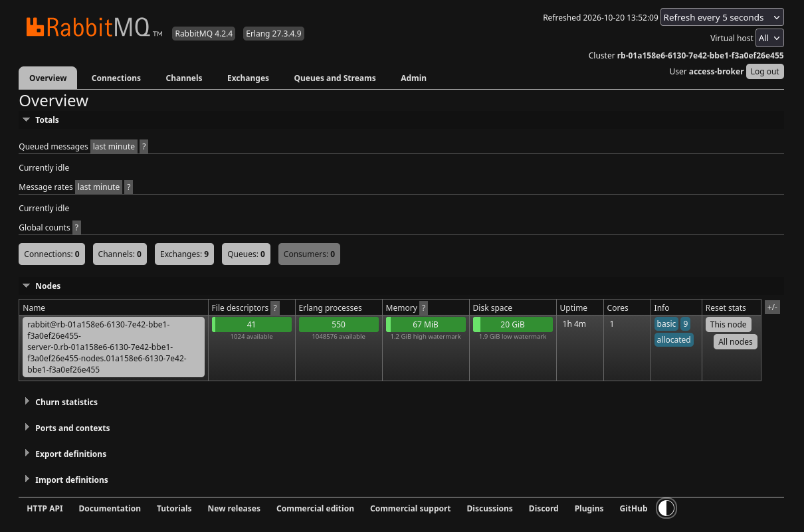Image resolution: width=804 pixels, height=532 pixels.
Task: Open the Discussions footer link
Action: pyautogui.click(x=490, y=509)
